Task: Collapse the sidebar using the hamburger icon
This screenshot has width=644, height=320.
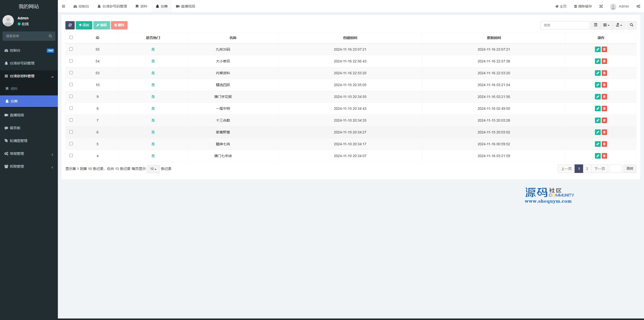Action: 63,6
